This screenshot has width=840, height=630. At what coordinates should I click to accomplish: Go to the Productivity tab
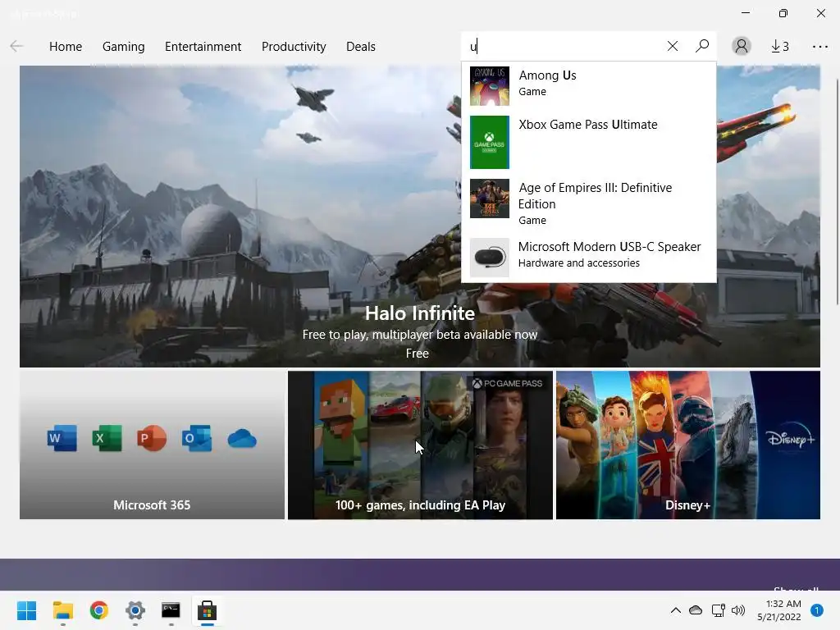(x=294, y=47)
